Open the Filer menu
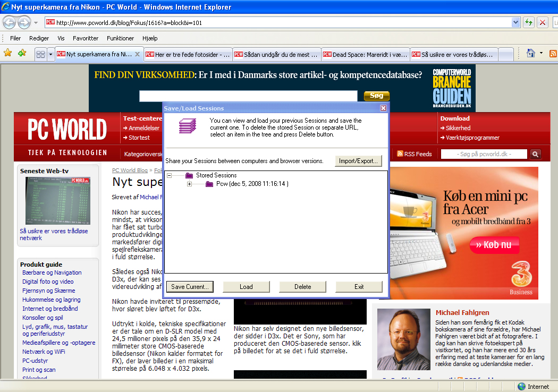Screen dimensions: 558x392 coord(15,38)
